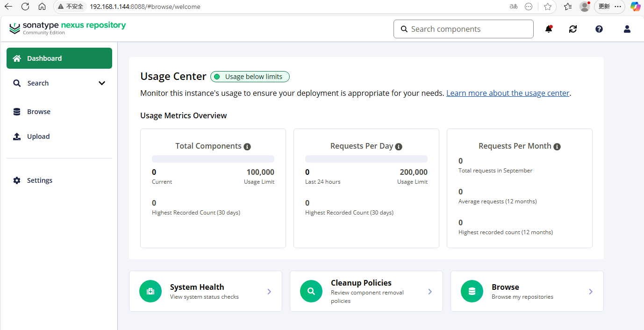Image resolution: width=644 pixels, height=330 pixels.
Task: Click the Total Components info icon
Action: point(247,147)
